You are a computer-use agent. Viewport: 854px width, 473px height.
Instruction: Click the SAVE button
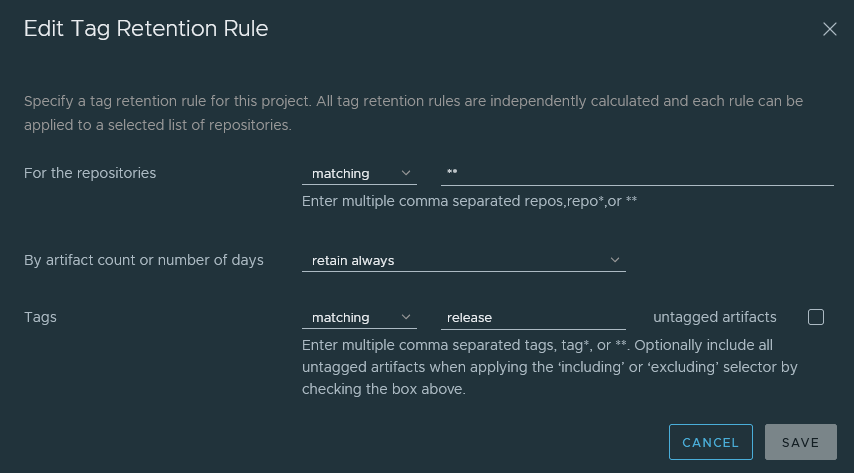[800, 442]
